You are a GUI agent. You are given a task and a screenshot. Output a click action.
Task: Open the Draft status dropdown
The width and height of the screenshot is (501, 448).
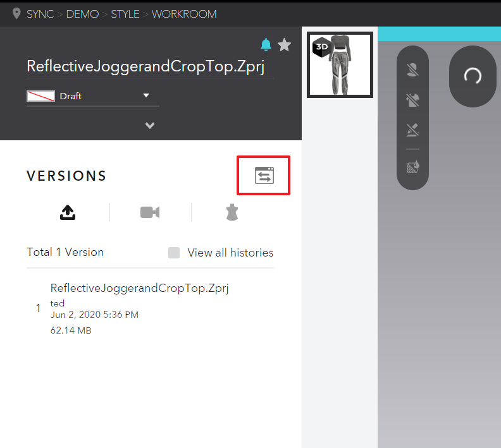pos(92,96)
